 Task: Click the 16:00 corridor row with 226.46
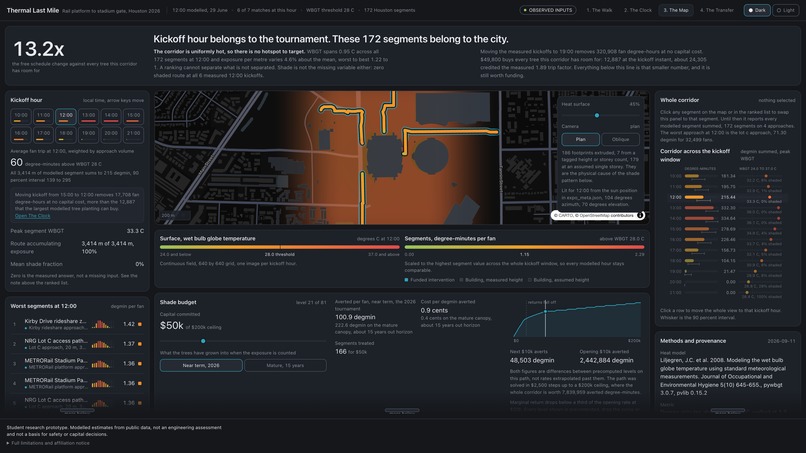pos(727,240)
